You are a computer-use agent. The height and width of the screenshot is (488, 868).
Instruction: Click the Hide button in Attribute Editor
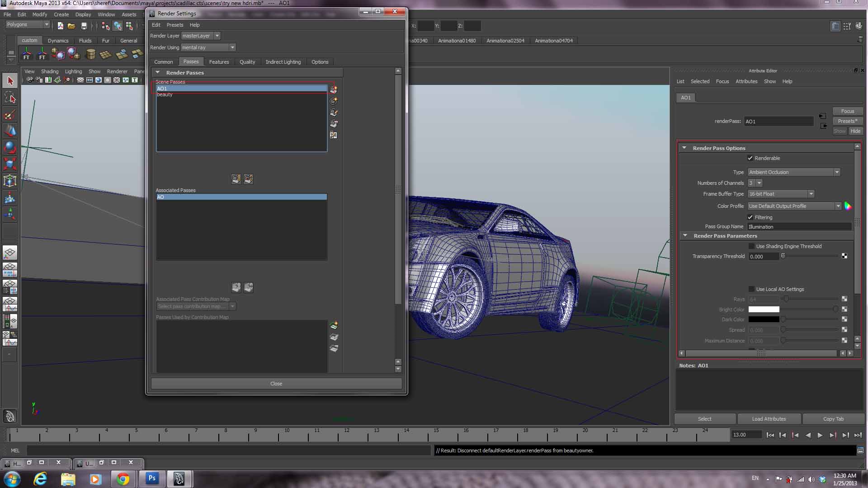[x=855, y=131]
